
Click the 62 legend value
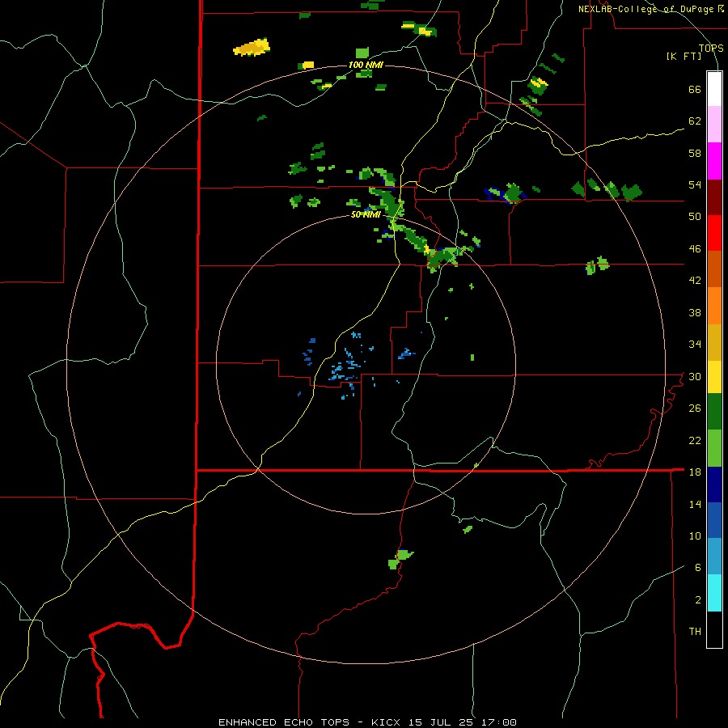695,121
